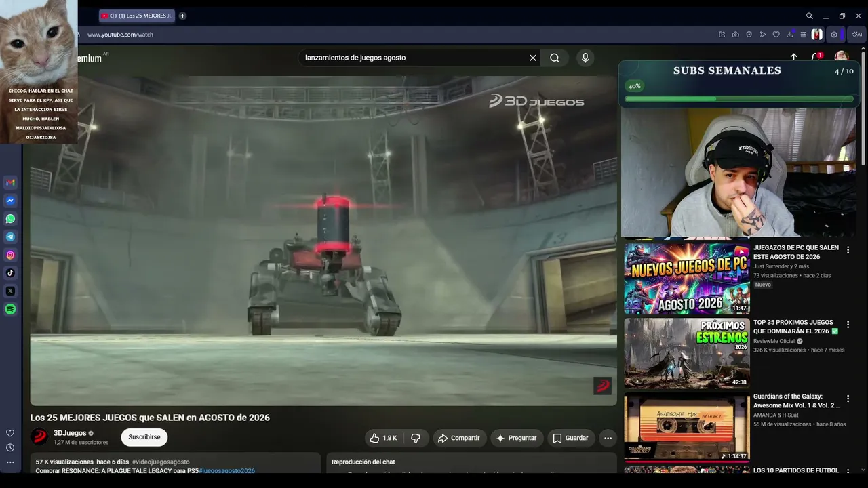Open sidebar three-dot more options
Screen dimensions: 868x488
coord(10,462)
